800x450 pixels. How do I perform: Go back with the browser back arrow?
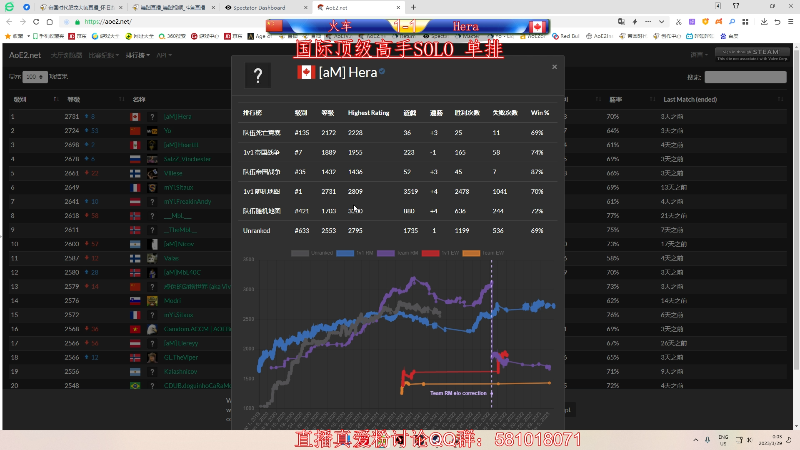(x=9, y=22)
